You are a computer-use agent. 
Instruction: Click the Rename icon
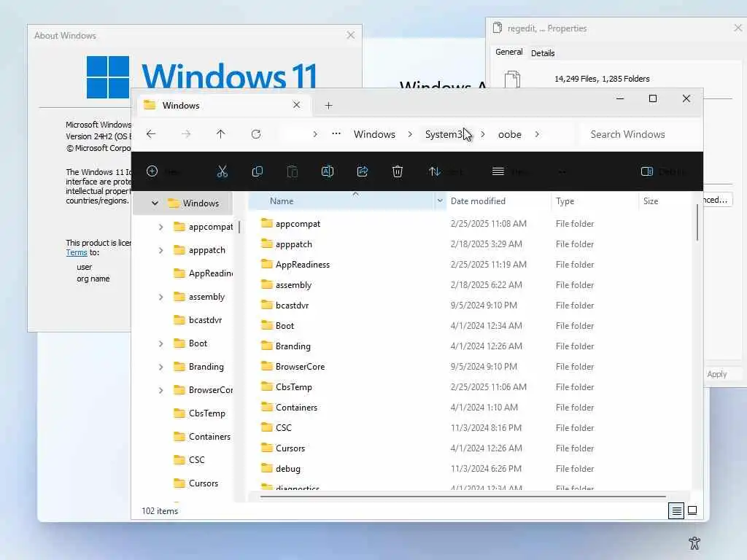click(328, 171)
